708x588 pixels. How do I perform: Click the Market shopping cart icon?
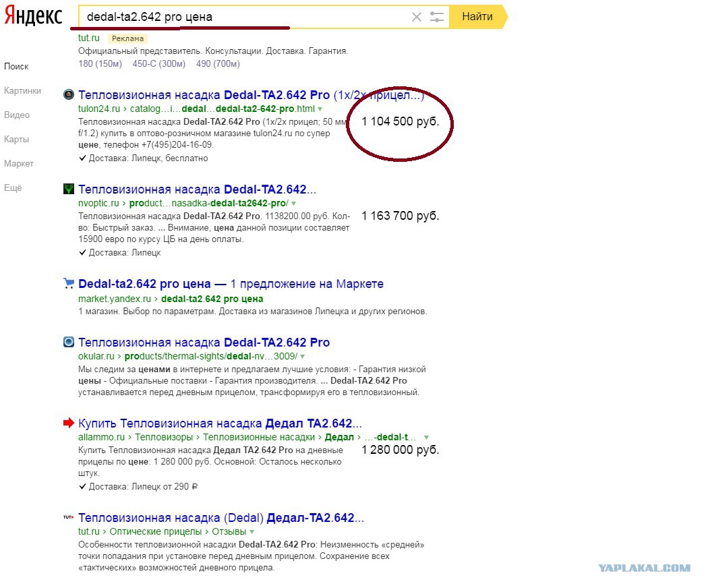point(69,283)
